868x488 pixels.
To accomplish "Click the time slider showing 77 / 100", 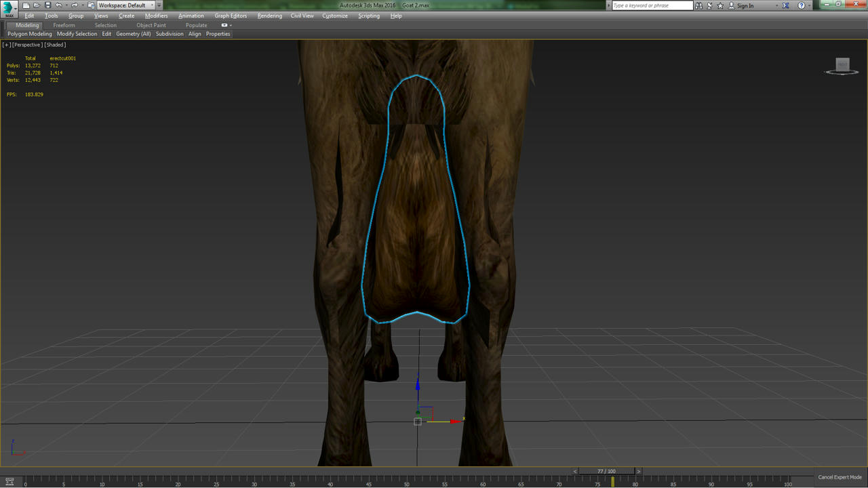I will [x=607, y=471].
